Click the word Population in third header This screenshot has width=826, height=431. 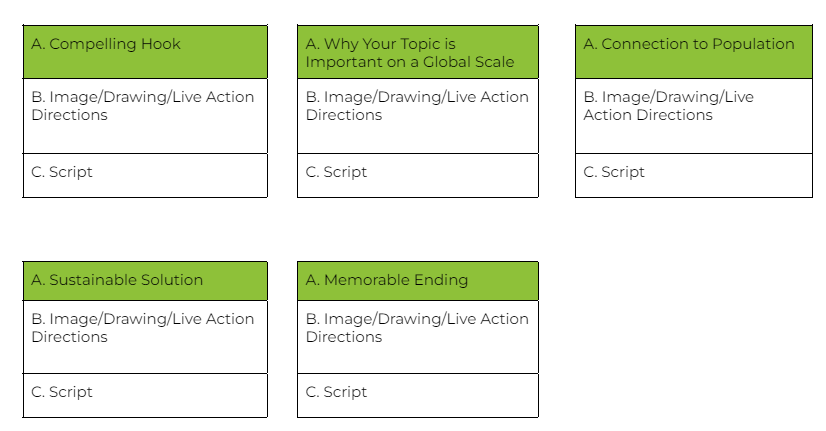tap(753, 44)
